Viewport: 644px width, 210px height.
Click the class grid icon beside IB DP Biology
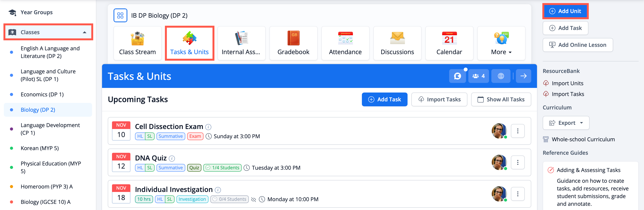click(x=120, y=16)
